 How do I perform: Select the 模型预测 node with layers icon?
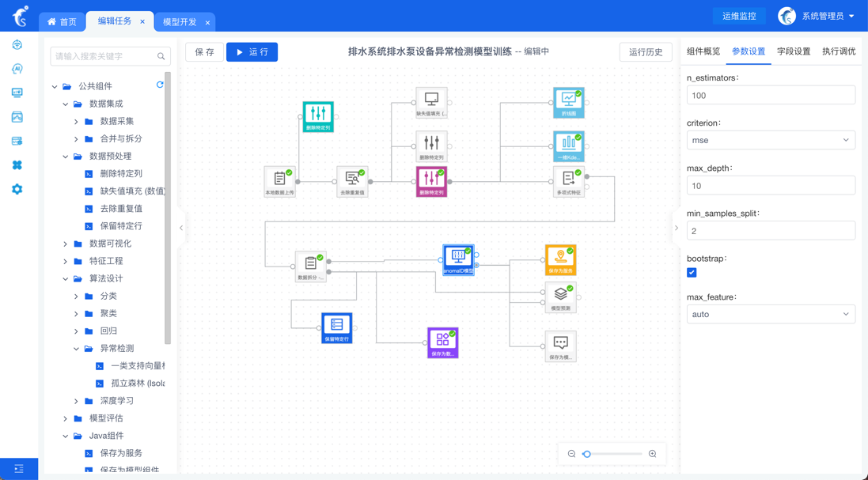pos(560,296)
